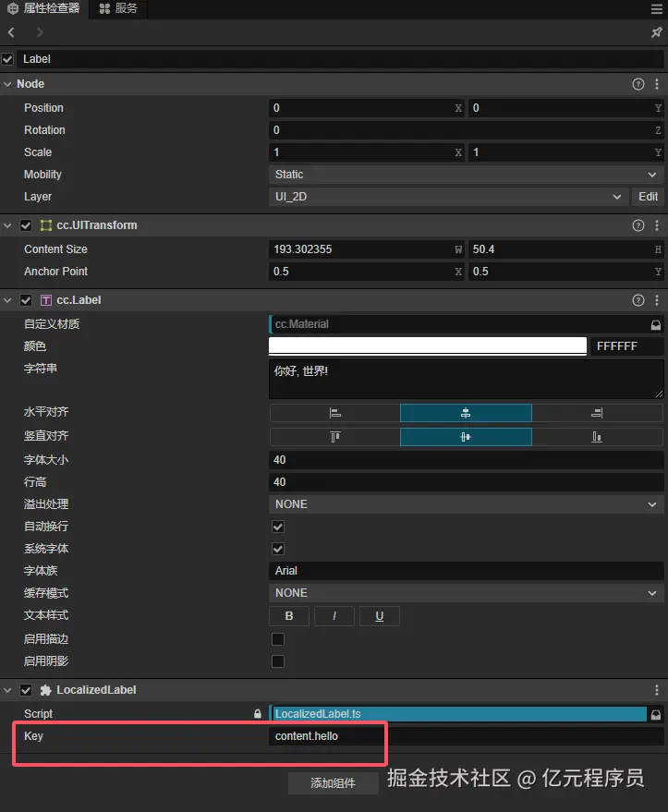Open cc.UITransform component options menu
Screen dimensions: 668x812
tap(657, 225)
